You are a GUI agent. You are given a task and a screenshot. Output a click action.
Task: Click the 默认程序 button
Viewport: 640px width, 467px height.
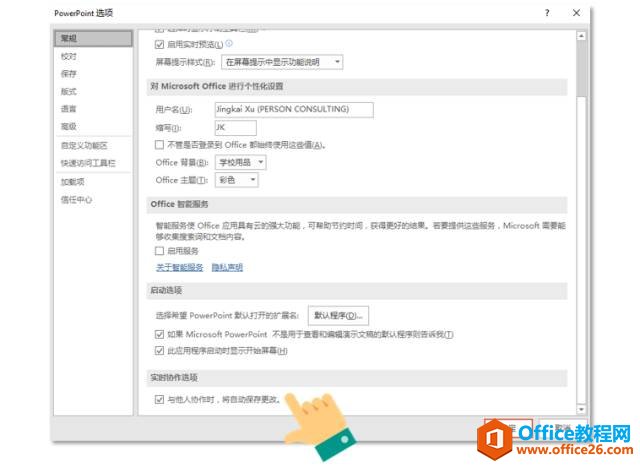[x=338, y=316]
